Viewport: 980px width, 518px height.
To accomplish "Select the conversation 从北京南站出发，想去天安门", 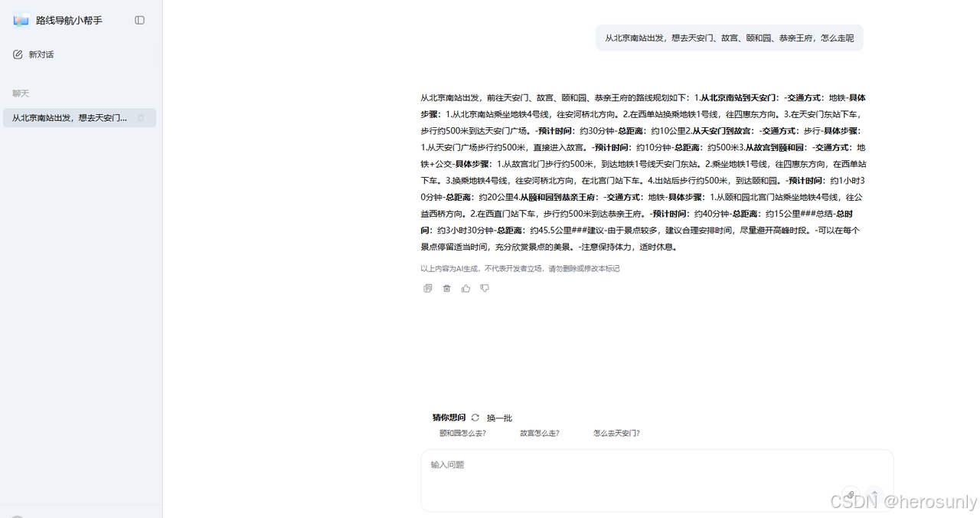I will 69,118.
